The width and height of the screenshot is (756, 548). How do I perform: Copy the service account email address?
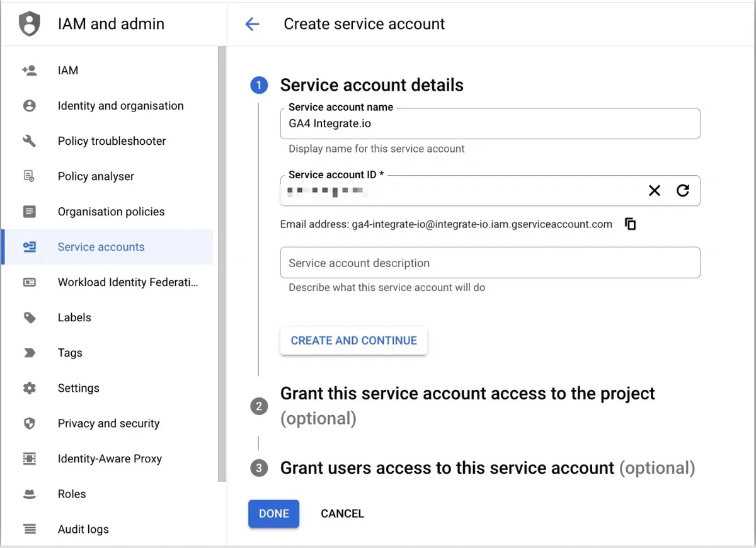[630, 224]
